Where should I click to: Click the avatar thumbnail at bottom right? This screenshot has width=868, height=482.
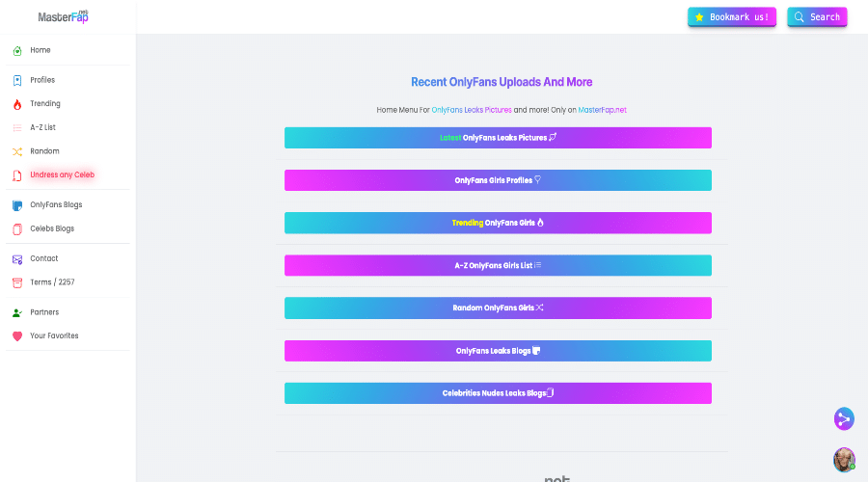pos(844,459)
